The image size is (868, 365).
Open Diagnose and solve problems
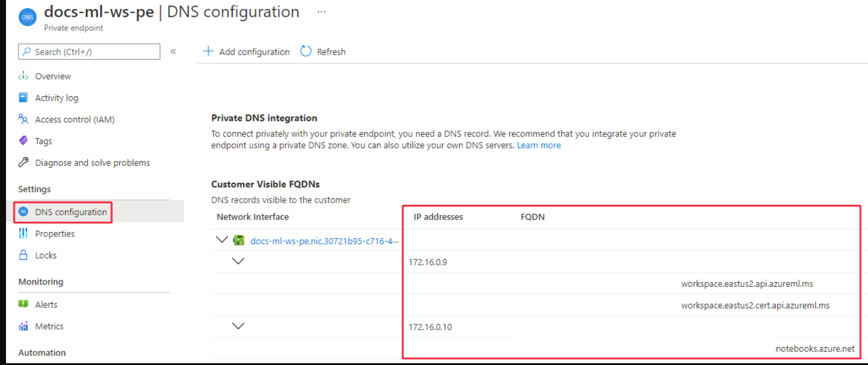click(x=93, y=163)
